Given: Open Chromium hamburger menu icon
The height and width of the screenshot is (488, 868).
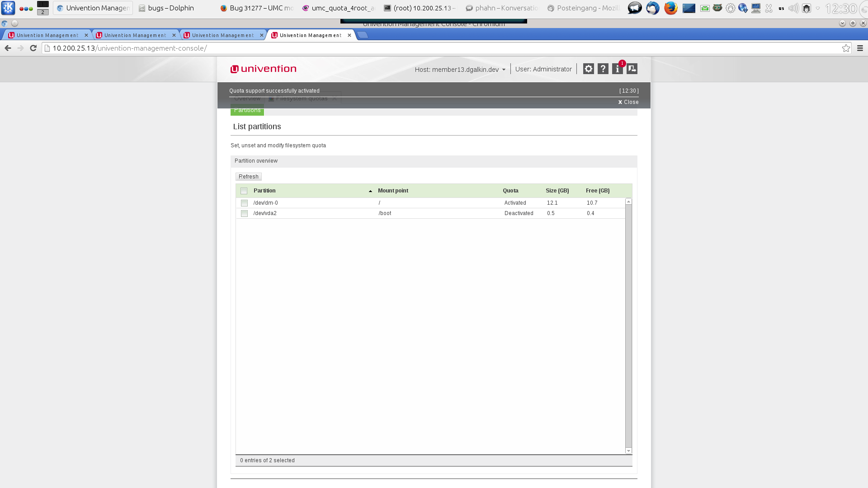Looking at the screenshot, I should click(x=860, y=48).
